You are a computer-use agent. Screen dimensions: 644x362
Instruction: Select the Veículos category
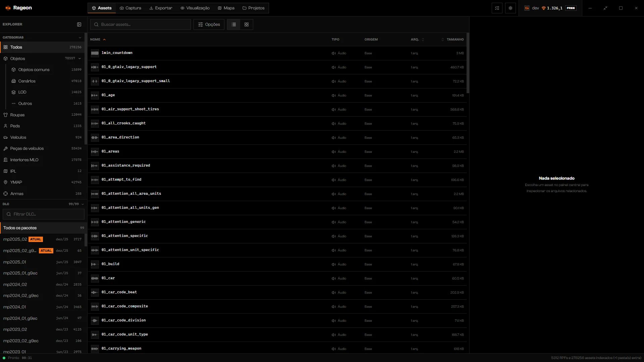tap(42, 137)
